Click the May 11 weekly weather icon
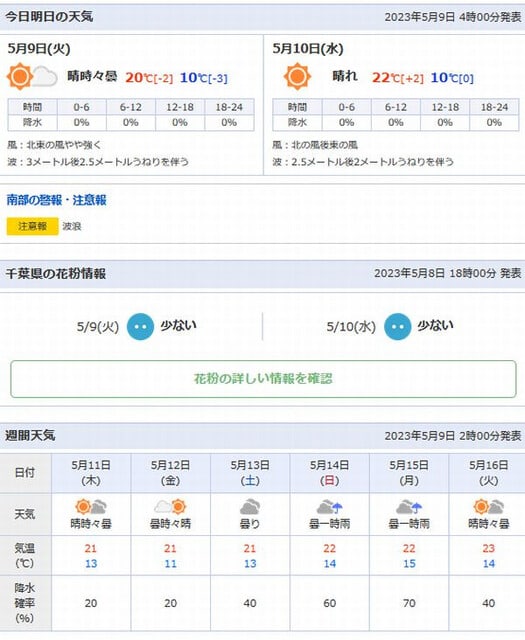 [x=91, y=507]
